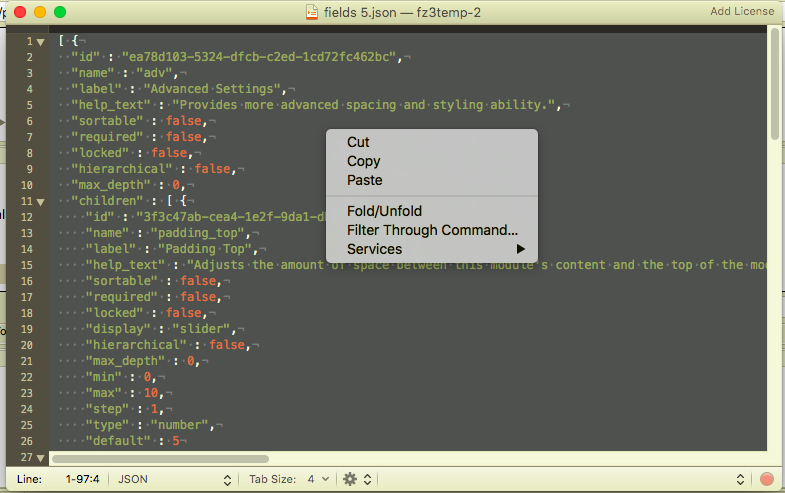The width and height of the screenshot is (785, 493).
Task: Click the JSON file icon in title bar
Action: [312, 12]
